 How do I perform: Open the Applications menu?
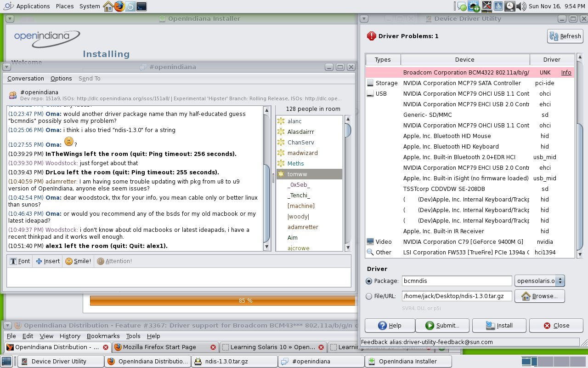(33, 6)
